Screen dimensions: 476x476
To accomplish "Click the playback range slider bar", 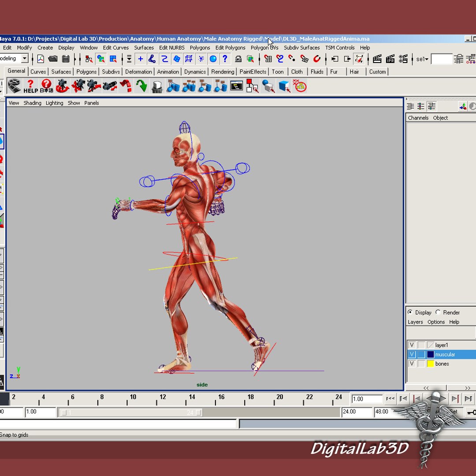I will [x=130, y=413].
